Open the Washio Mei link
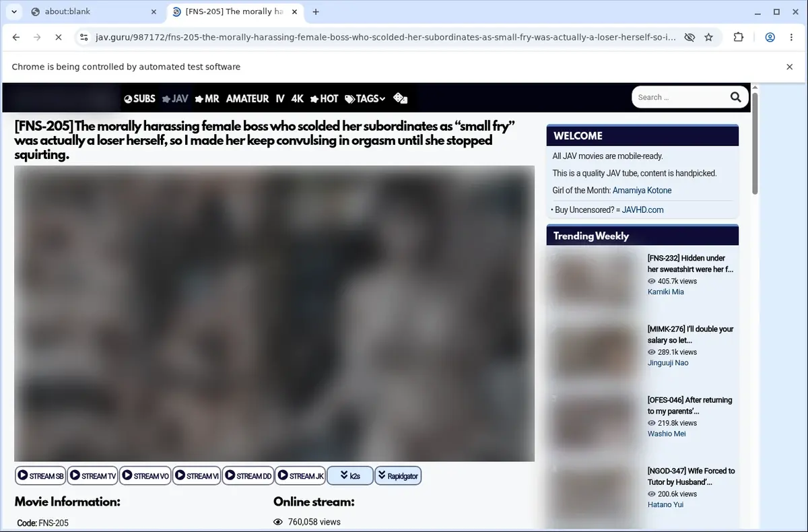 tap(667, 434)
